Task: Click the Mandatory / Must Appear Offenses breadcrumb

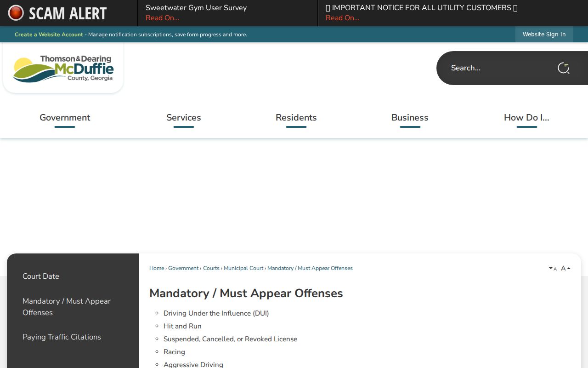Action: click(310, 268)
